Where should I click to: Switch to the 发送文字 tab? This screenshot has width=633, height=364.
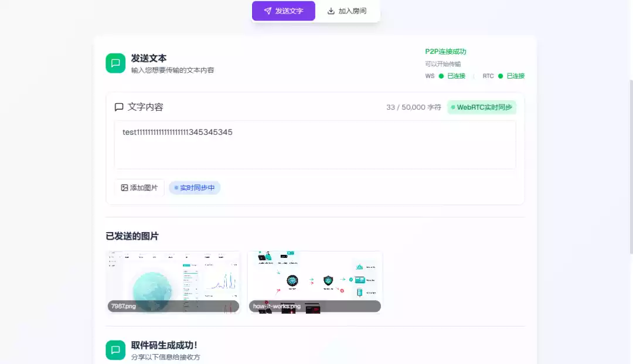(284, 11)
